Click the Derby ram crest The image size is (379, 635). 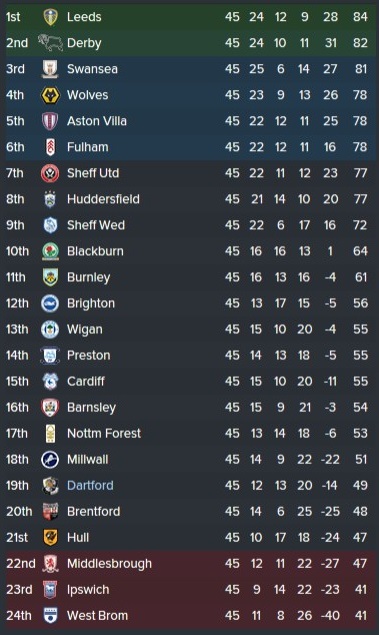click(50, 43)
